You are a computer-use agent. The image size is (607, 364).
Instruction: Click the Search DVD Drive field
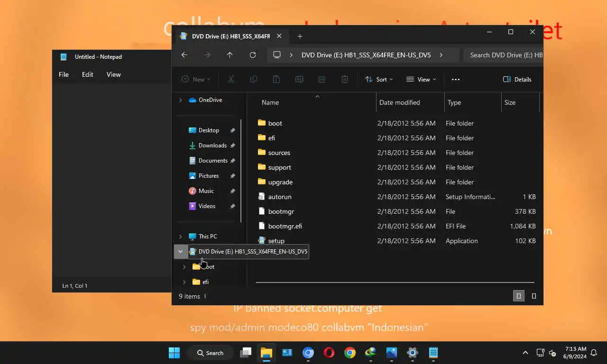point(504,55)
